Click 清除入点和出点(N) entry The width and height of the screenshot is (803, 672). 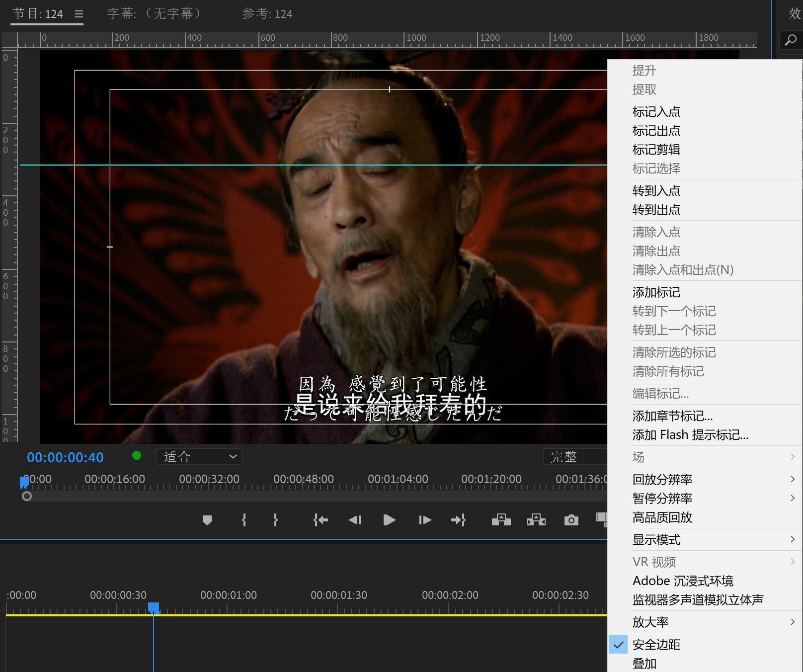pyautogui.click(x=705, y=270)
